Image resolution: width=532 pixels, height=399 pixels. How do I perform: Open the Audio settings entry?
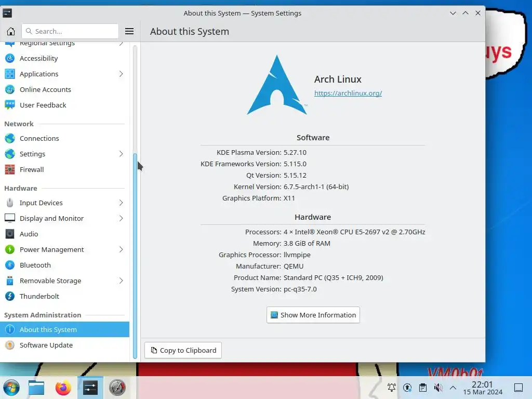pyautogui.click(x=65, y=234)
